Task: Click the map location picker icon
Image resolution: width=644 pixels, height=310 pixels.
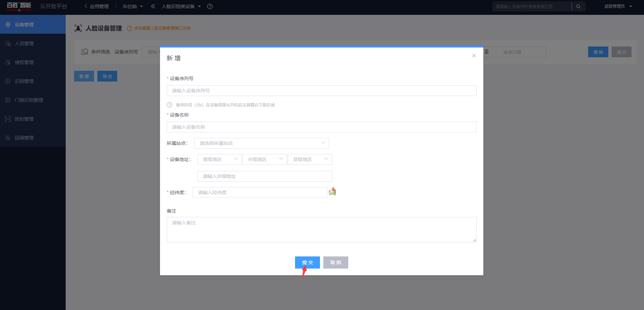Action: [x=332, y=192]
